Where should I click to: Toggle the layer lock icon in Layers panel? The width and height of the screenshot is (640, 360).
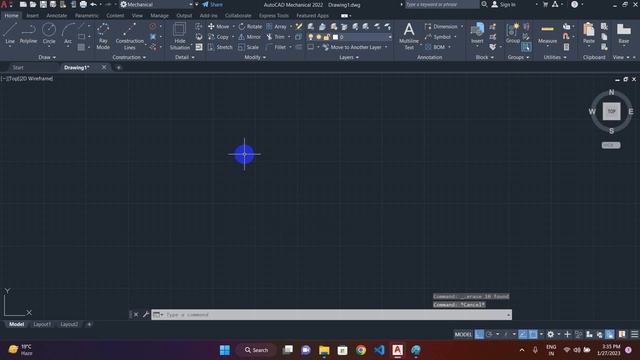[327, 37]
